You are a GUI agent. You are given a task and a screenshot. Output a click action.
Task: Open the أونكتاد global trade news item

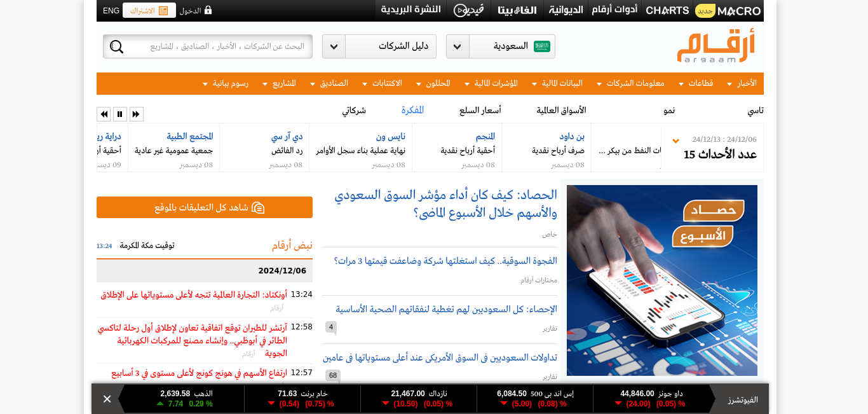pyautogui.click(x=194, y=294)
